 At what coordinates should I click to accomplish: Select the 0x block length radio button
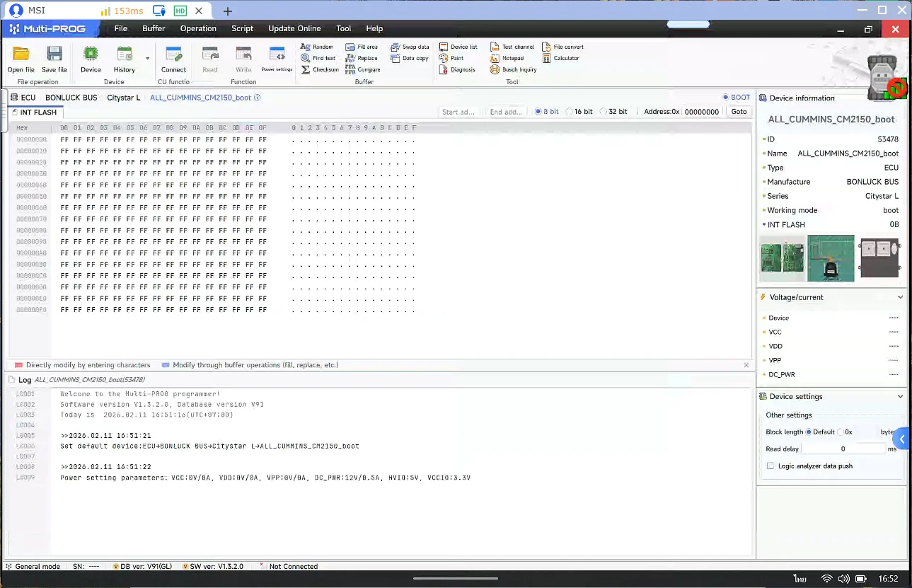(x=841, y=432)
